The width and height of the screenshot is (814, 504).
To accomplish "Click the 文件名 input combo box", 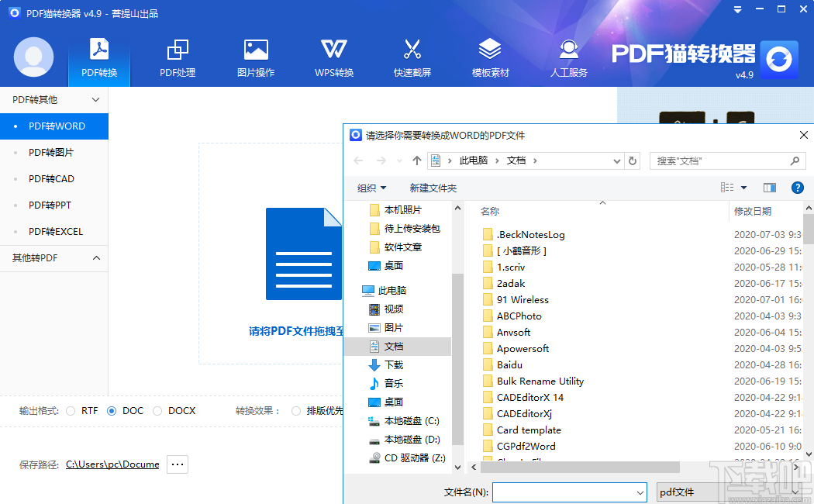I will tap(570, 492).
